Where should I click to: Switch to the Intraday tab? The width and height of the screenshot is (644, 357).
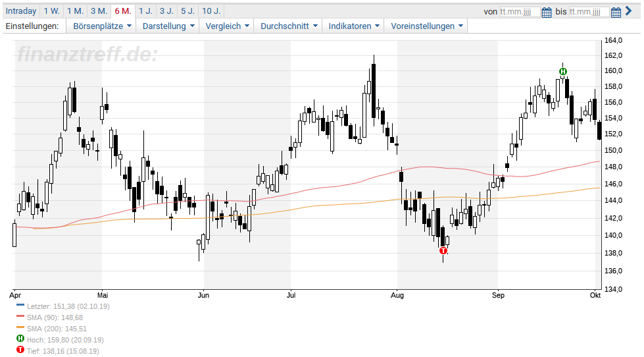pos(21,11)
